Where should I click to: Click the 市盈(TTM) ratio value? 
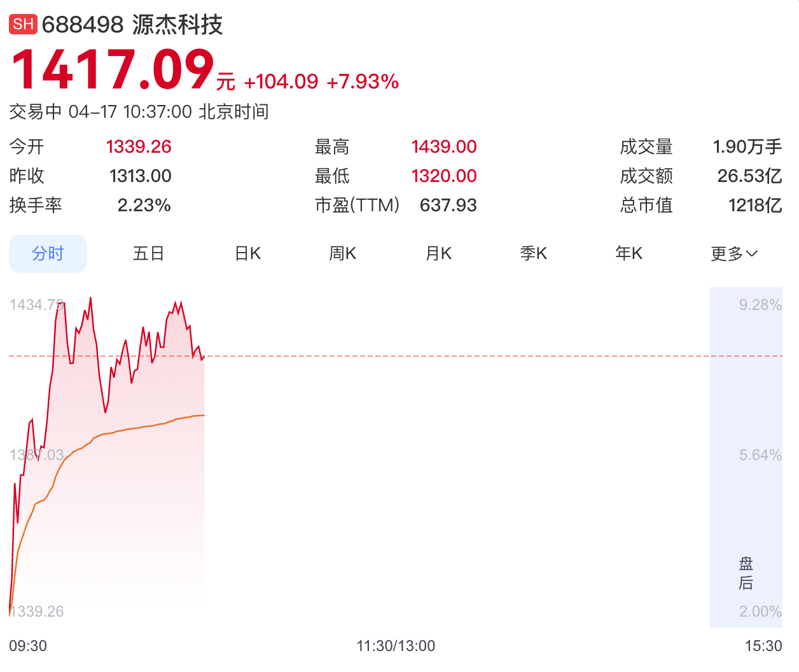pos(448,205)
